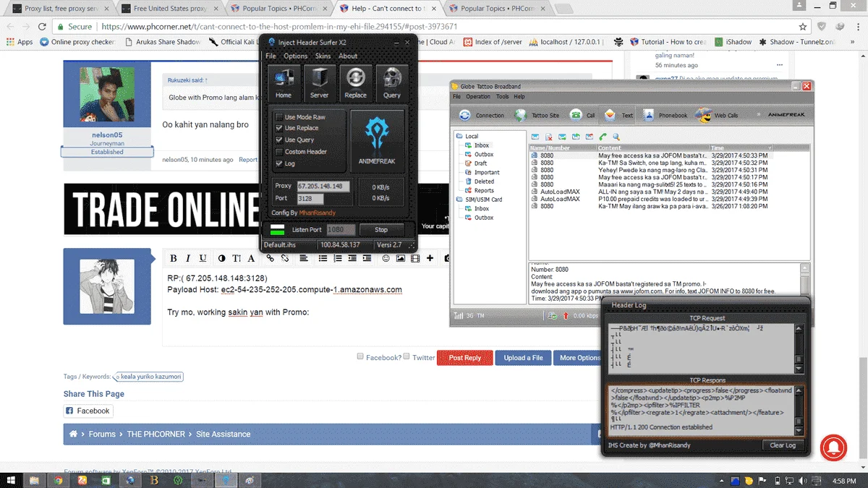
Task: Open the smilies emoji picker in editor
Action: point(386,258)
